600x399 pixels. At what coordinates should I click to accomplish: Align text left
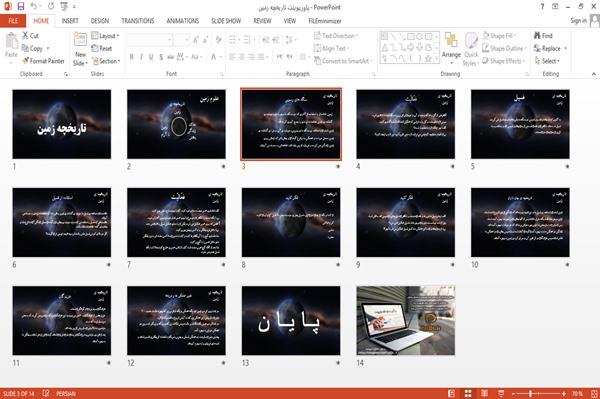point(232,57)
